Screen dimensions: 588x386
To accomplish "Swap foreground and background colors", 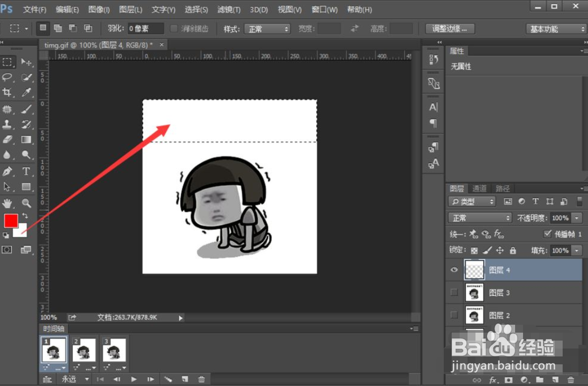I will [x=25, y=216].
